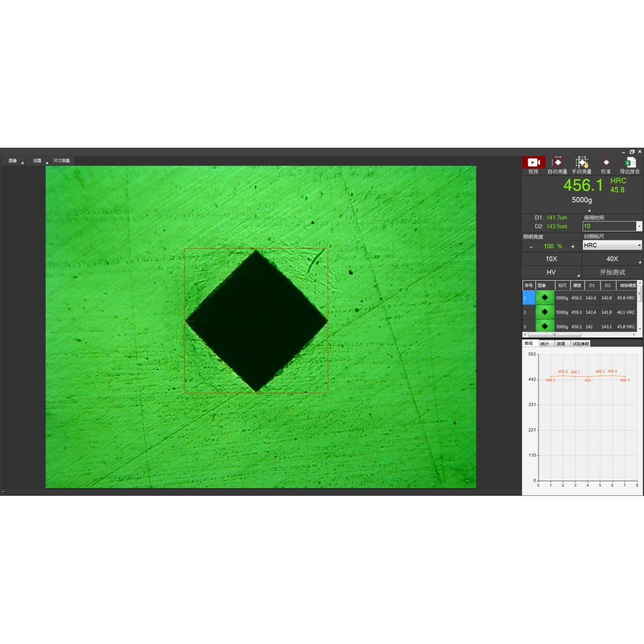Viewport: 644px width, 644px height.
Task: Open the 校准 calibration tool
Action: [x=605, y=162]
